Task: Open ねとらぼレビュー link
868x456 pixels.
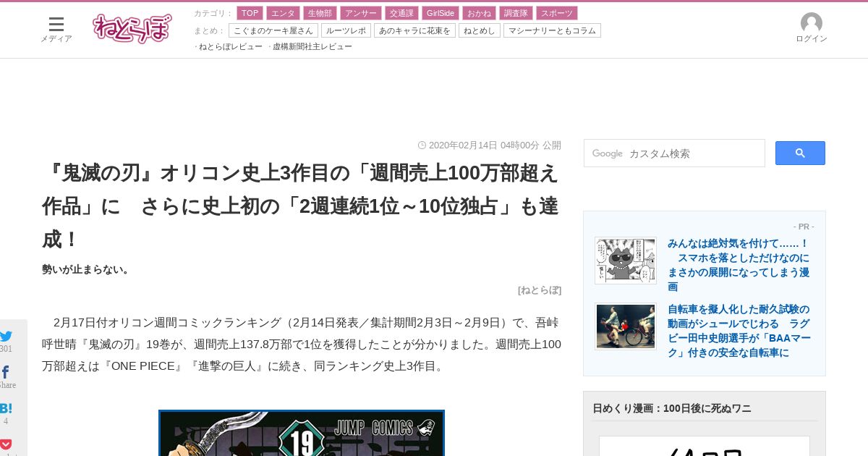Action: pos(230,46)
